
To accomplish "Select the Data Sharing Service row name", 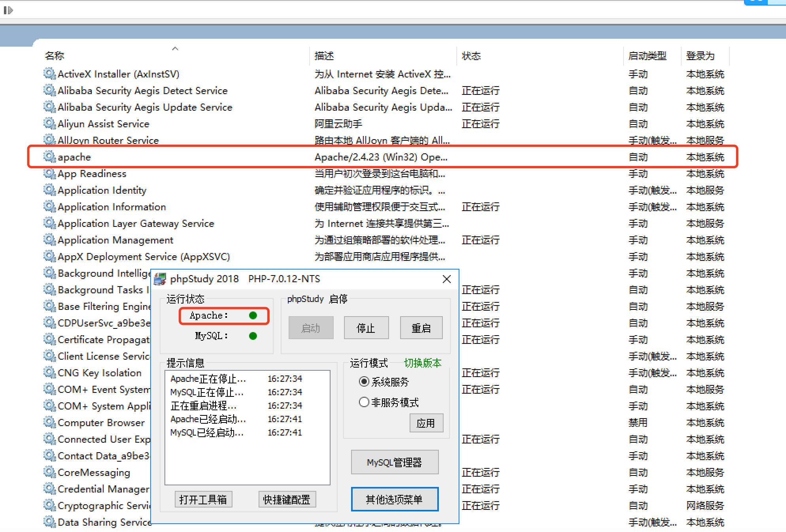I will (x=105, y=522).
